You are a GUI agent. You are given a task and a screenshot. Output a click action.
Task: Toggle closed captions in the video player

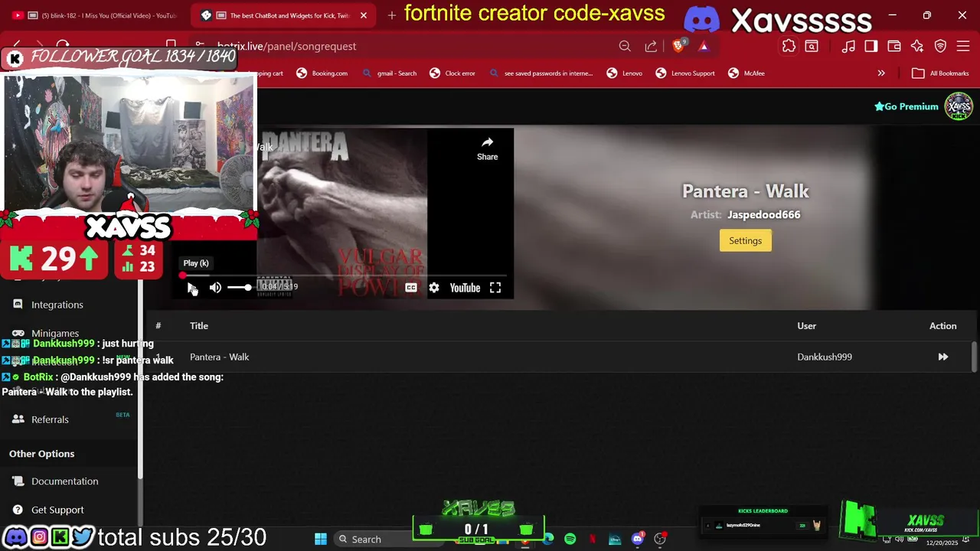411,288
